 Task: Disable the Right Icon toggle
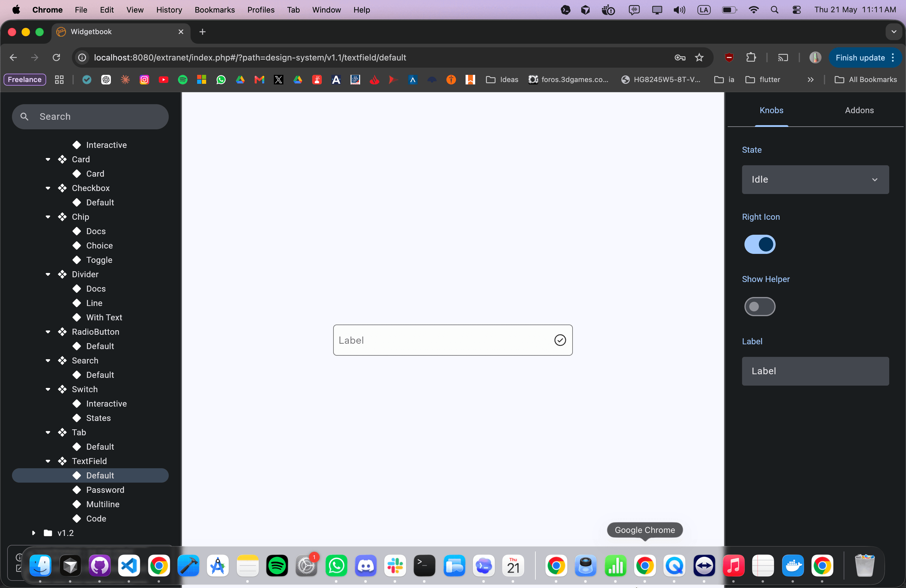pos(759,244)
